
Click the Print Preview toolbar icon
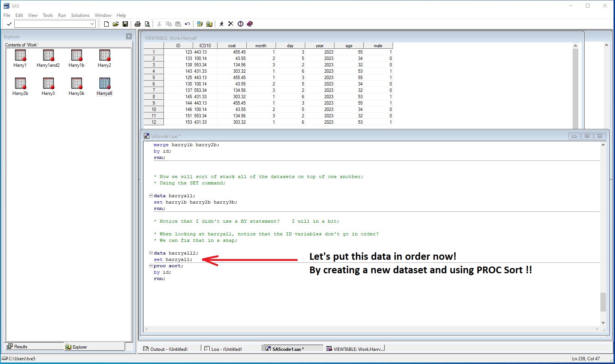click(147, 24)
